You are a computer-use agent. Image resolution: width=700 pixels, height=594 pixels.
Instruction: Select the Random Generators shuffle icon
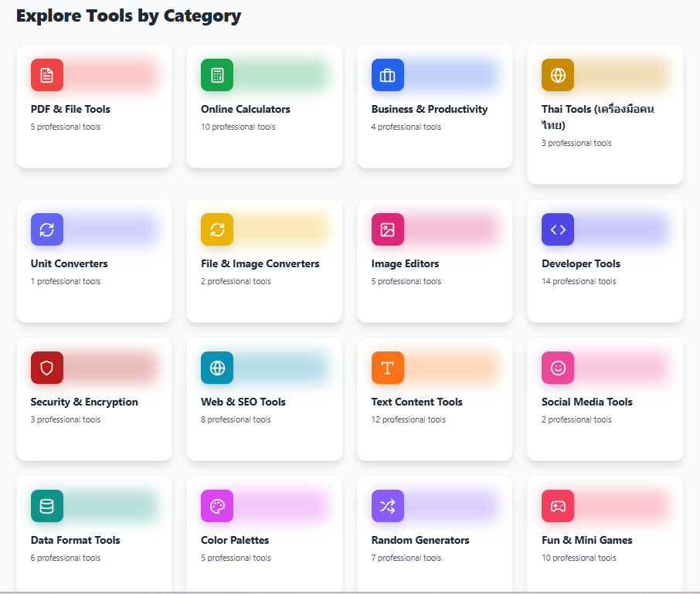tap(387, 506)
